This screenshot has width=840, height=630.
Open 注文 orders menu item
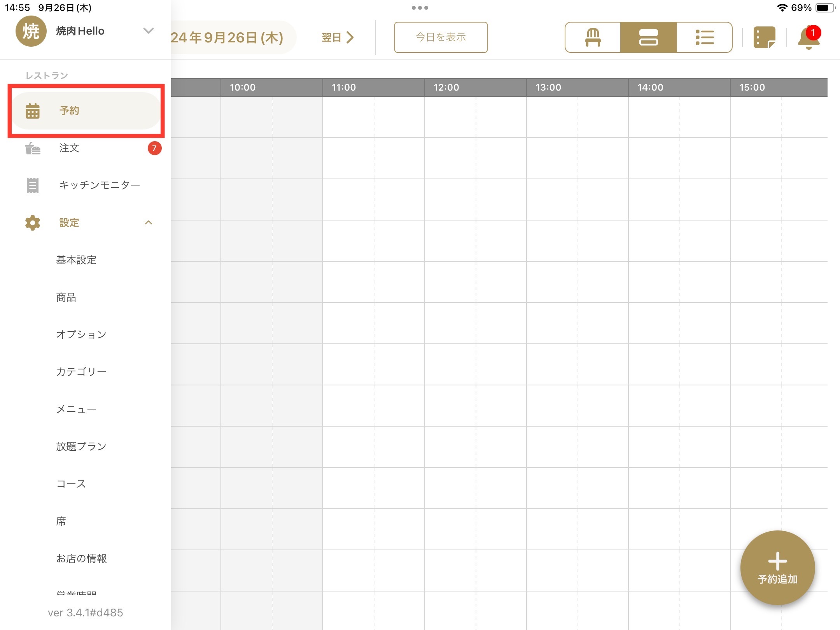69,148
